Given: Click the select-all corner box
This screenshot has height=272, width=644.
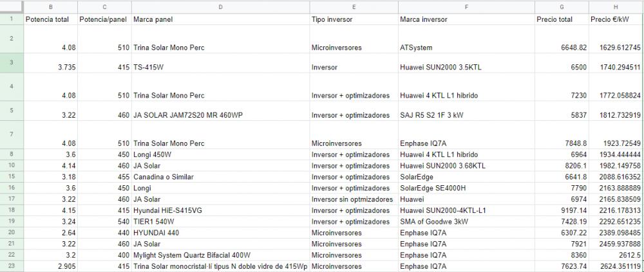Looking at the screenshot, I should [x=12, y=7].
